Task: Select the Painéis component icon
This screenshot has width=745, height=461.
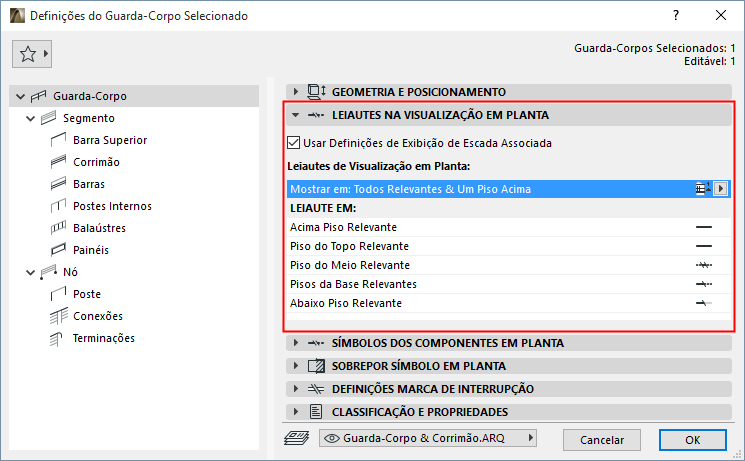Action: click(x=57, y=250)
